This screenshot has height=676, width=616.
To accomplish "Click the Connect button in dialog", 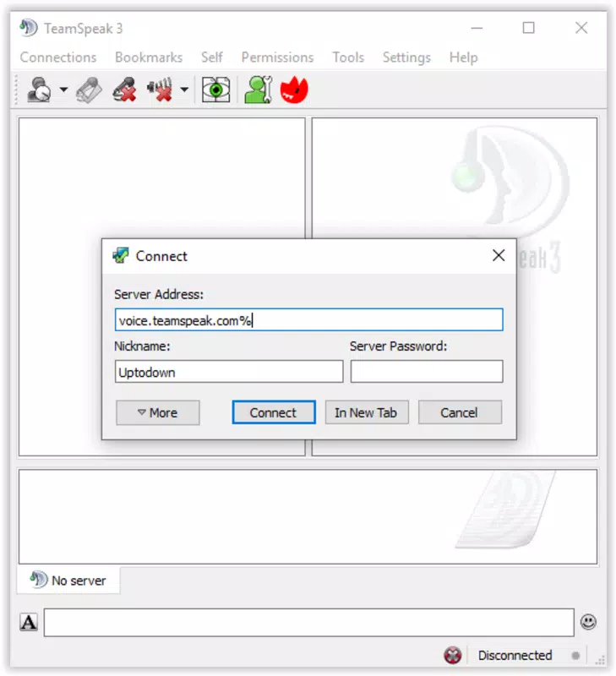I will point(274,412).
